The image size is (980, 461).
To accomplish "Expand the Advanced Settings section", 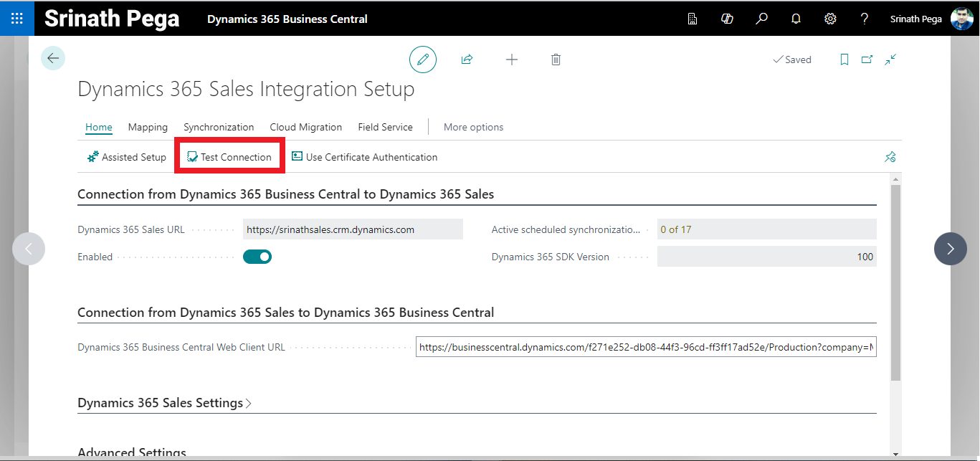I will pyautogui.click(x=132, y=453).
